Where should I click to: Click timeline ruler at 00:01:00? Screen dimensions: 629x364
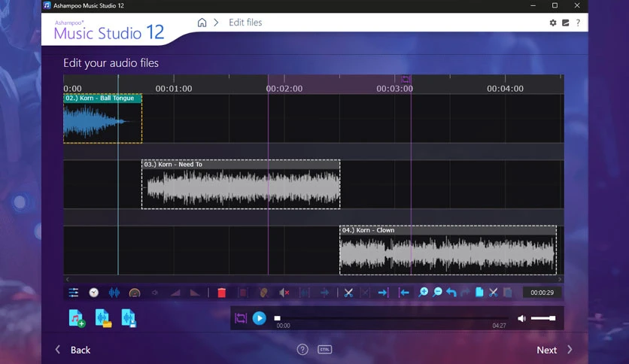pyautogui.click(x=174, y=89)
